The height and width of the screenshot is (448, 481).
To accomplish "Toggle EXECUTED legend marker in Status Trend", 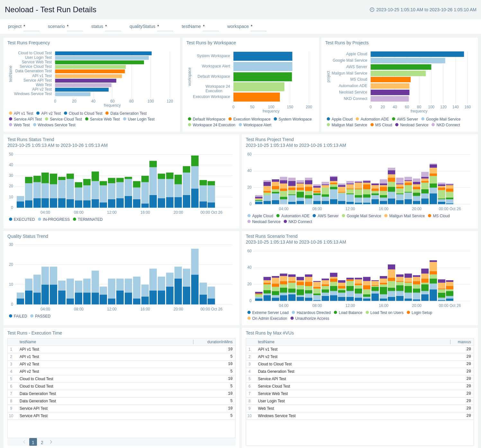I will pos(11,220).
